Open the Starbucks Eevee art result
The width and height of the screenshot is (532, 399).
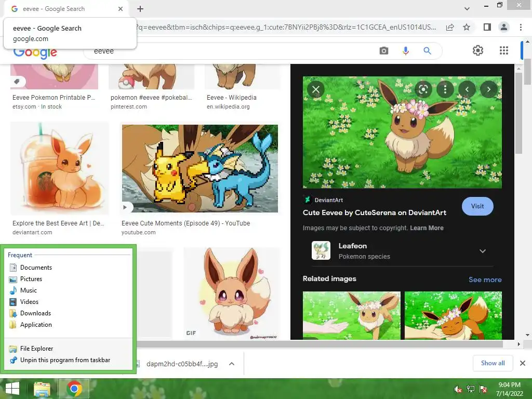pos(59,168)
